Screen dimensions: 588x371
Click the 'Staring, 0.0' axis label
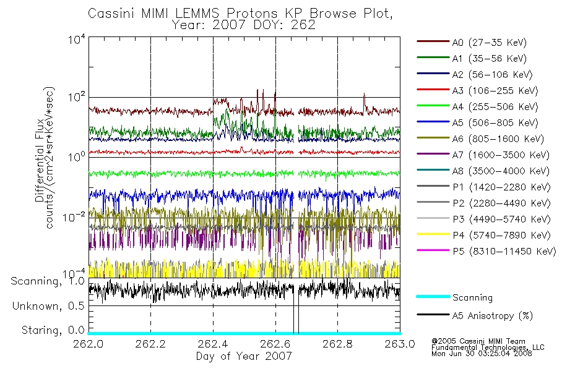click(x=53, y=330)
